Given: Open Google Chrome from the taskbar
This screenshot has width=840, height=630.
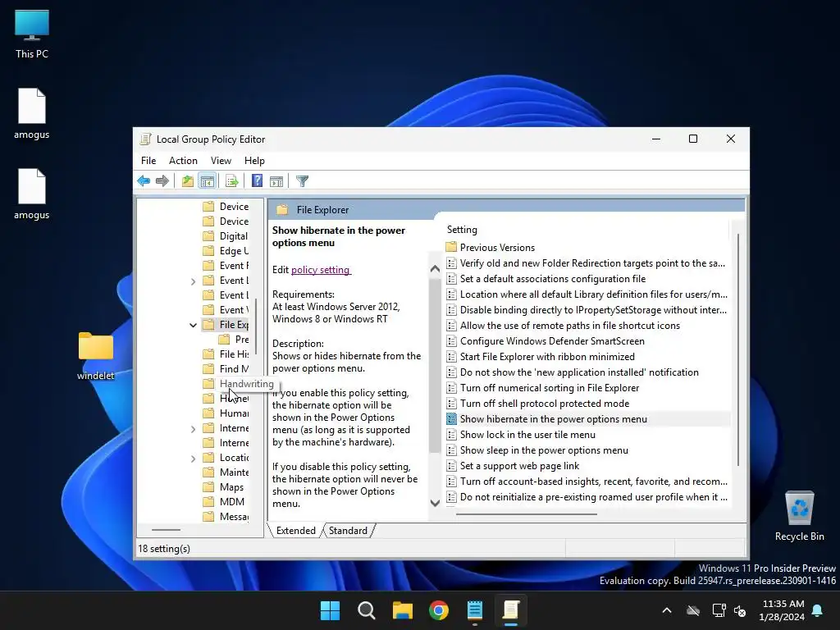Looking at the screenshot, I should [439, 610].
